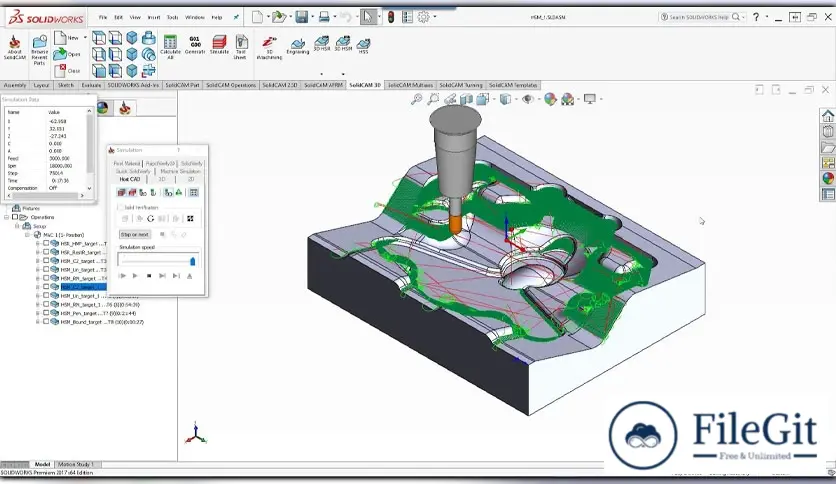
Task: Select the Engraving operation
Action: tap(298, 46)
